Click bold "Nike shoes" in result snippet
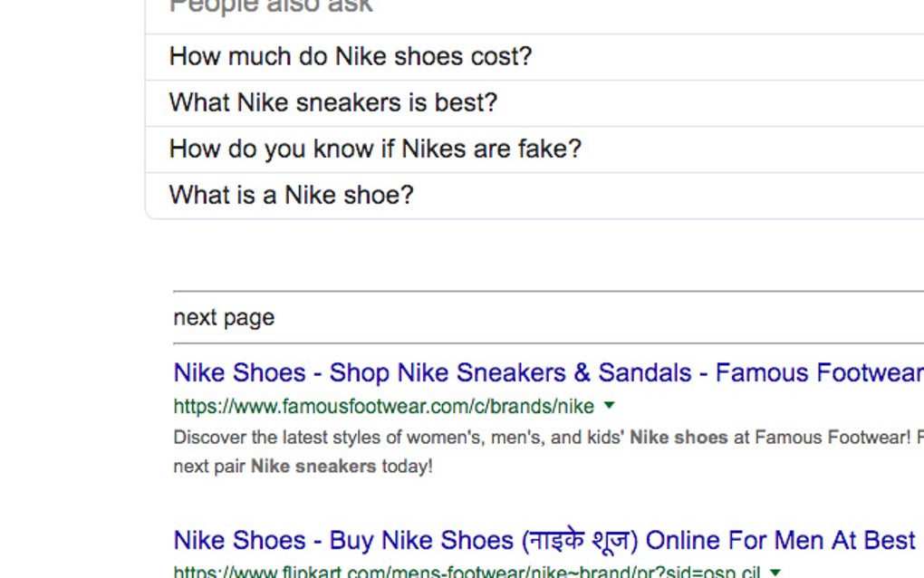This screenshot has width=924, height=578. [x=679, y=438]
